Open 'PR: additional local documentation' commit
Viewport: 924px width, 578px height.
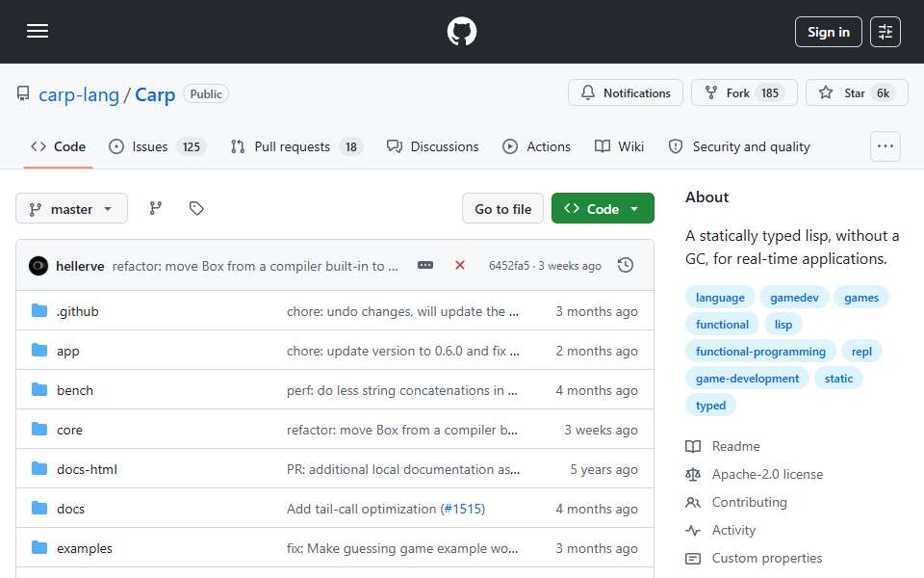click(403, 469)
